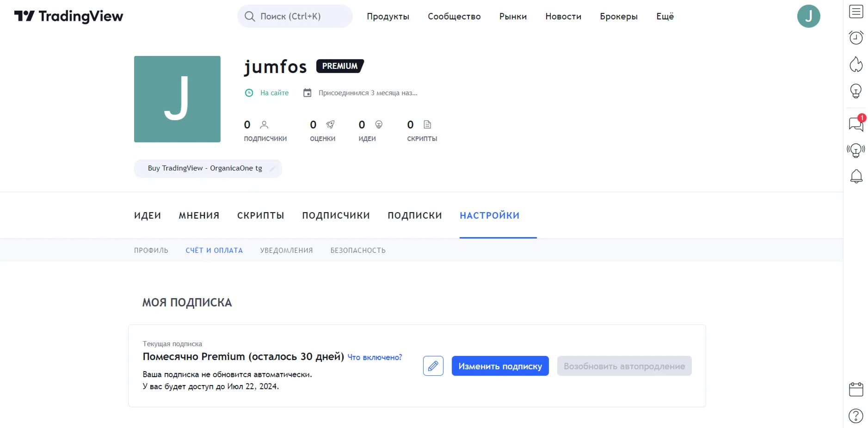The width and height of the screenshot is (868, 428).
Task: Click the search field Поиск
Action: tap(295, 17)
